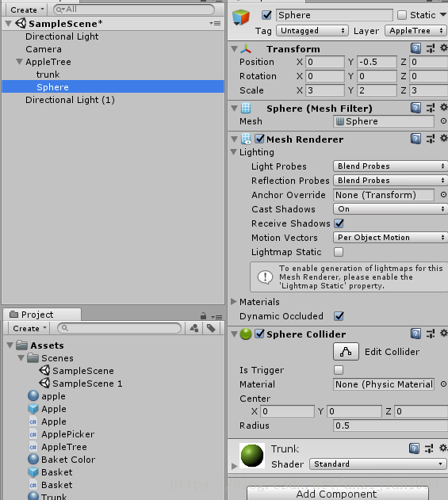Uncheck Receive Shadows
Viewport: 448px width, 500px height.
click(x=339, y=223)
